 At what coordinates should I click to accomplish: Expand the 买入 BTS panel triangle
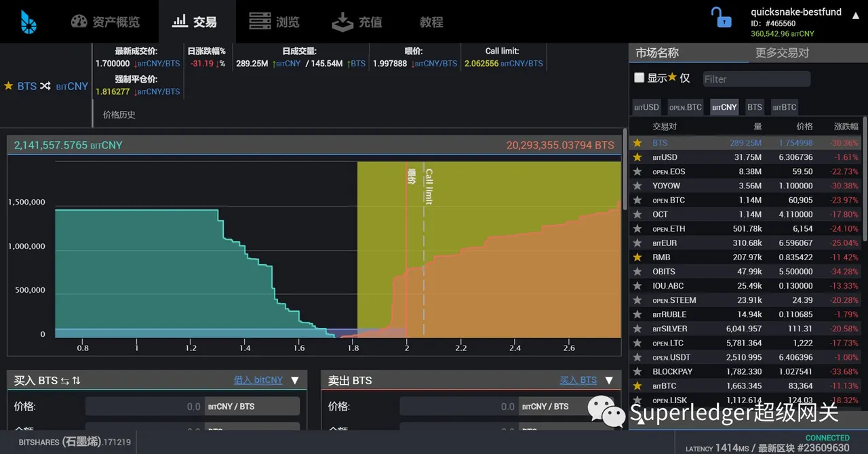pos(294,380)
